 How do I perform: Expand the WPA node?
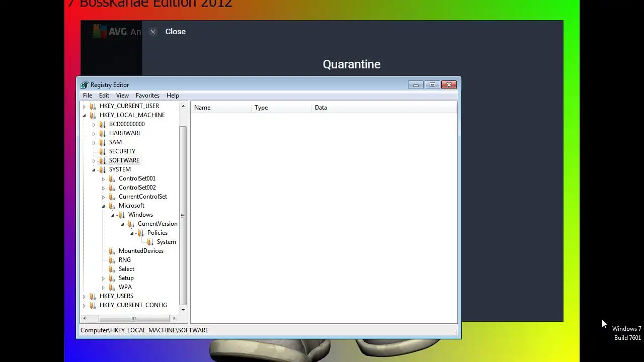click(104, 287)
